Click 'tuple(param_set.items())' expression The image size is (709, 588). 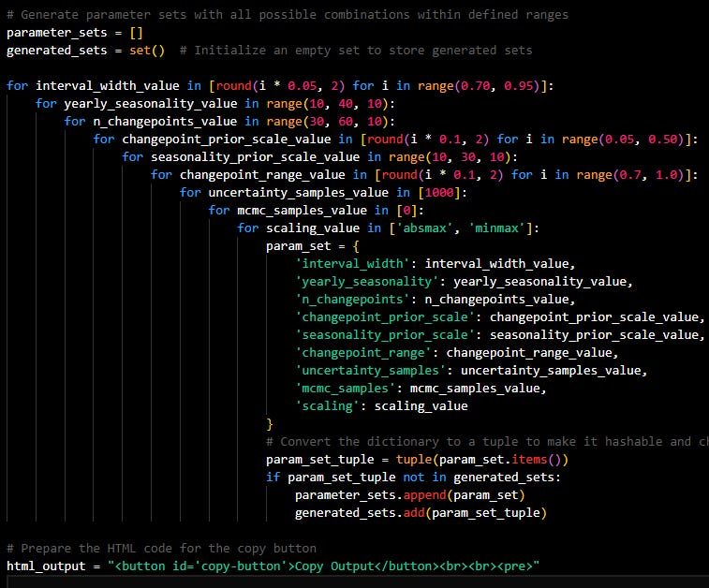pos(482,459)
